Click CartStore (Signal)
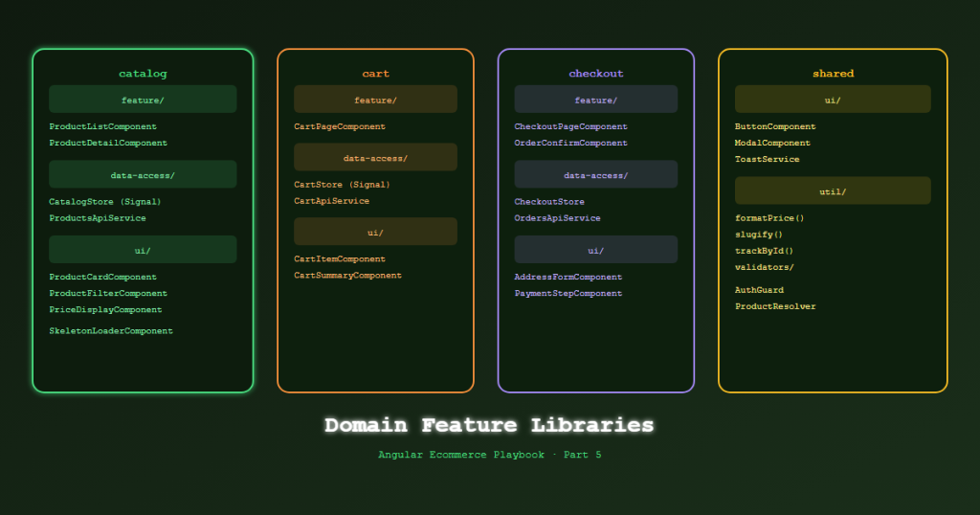Image resolution: width=980 pixels, height=515 pixels. (342, 185)
